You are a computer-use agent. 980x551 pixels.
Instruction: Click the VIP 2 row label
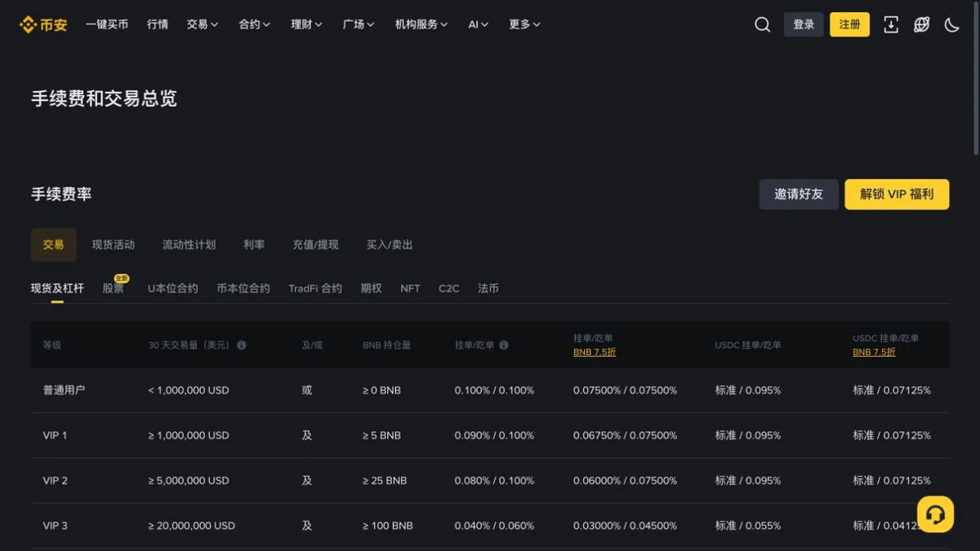click(x=55, y=481)
